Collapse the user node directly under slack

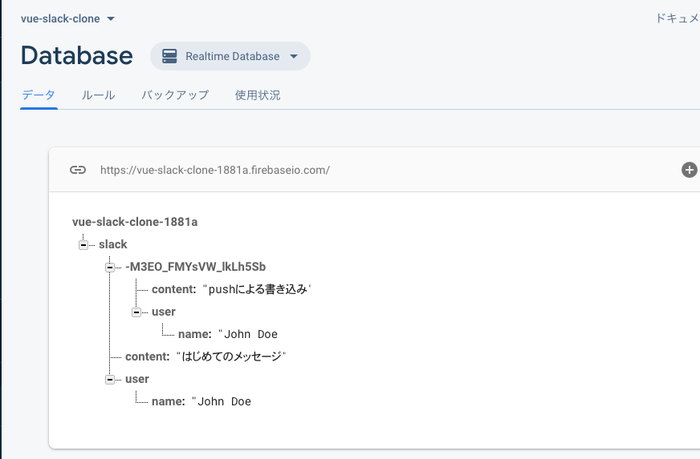110,380
